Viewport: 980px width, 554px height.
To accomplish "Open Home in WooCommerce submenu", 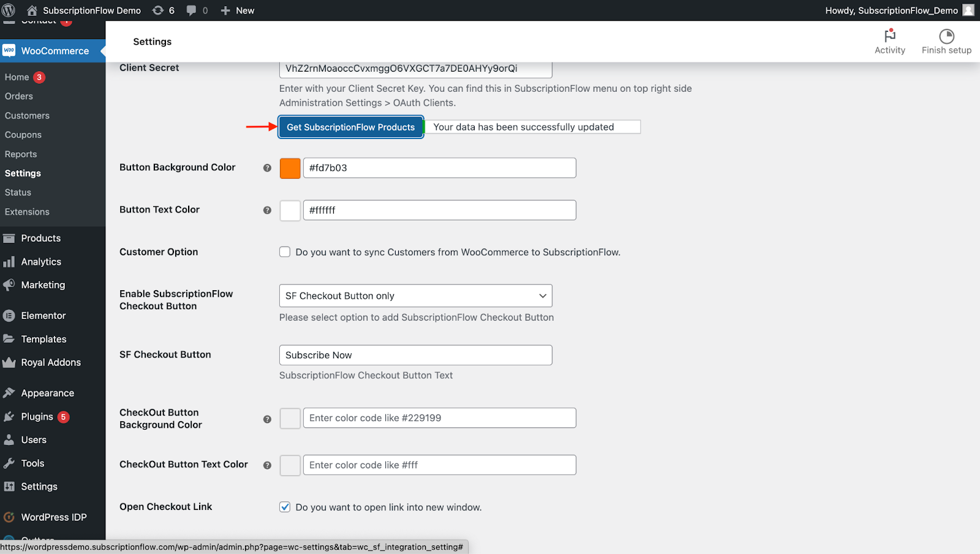I will [17, 77].
